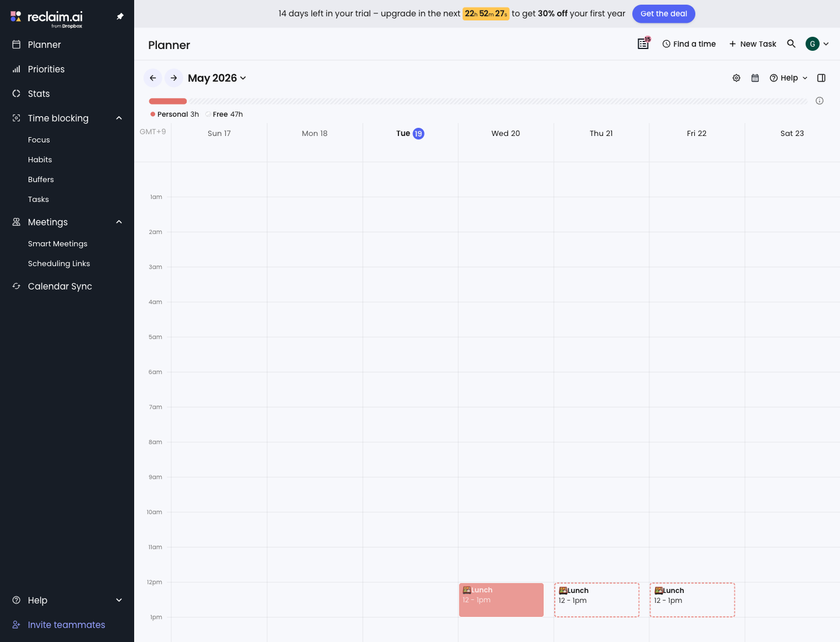840x642 pixels.
Task: Open the Wednesday Lunch event
Action: pos(501,600)
